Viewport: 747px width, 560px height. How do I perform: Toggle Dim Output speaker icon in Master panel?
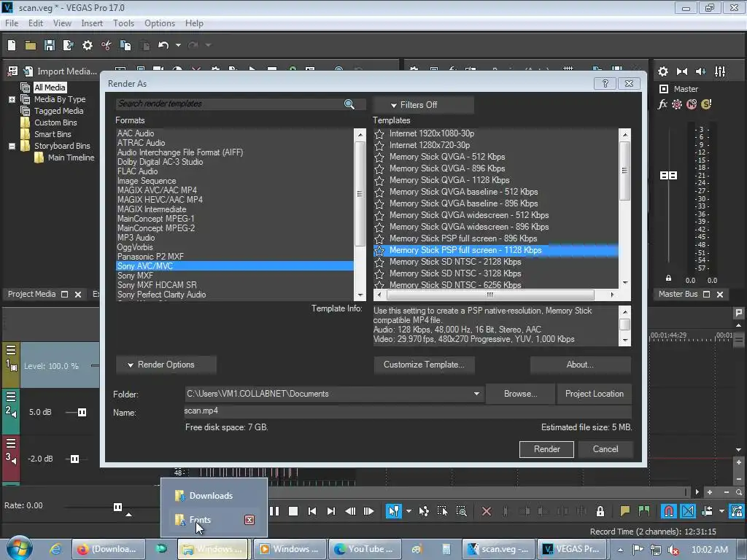tap(701, 71)
